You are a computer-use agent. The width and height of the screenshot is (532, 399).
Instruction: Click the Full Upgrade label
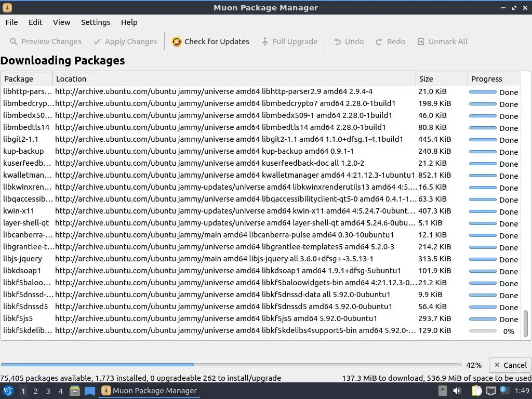[295, 42]
